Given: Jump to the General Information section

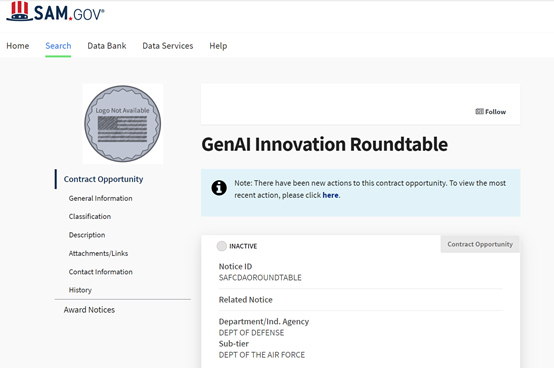Looking at the screenshot, I should [x=101, y=198].
